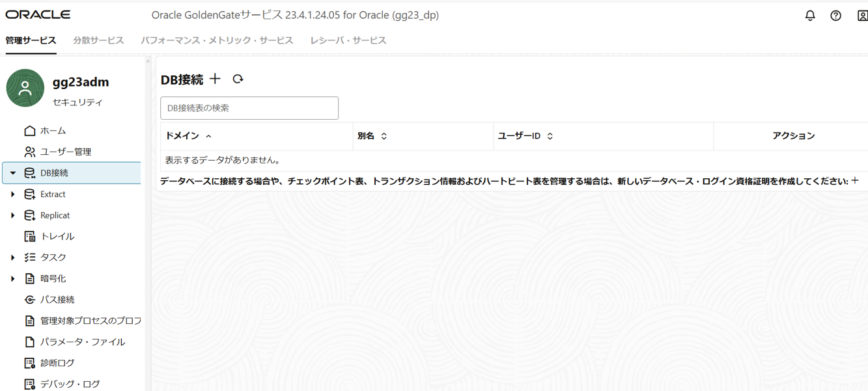
Task: Switch to レシーバ・サービス tab
Action: (x=348, y=40)
